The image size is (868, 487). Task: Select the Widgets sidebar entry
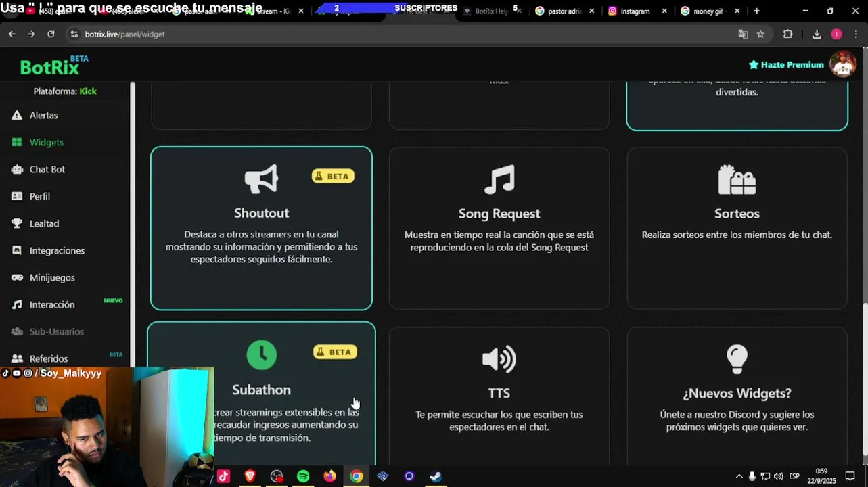tap(46, 143)
